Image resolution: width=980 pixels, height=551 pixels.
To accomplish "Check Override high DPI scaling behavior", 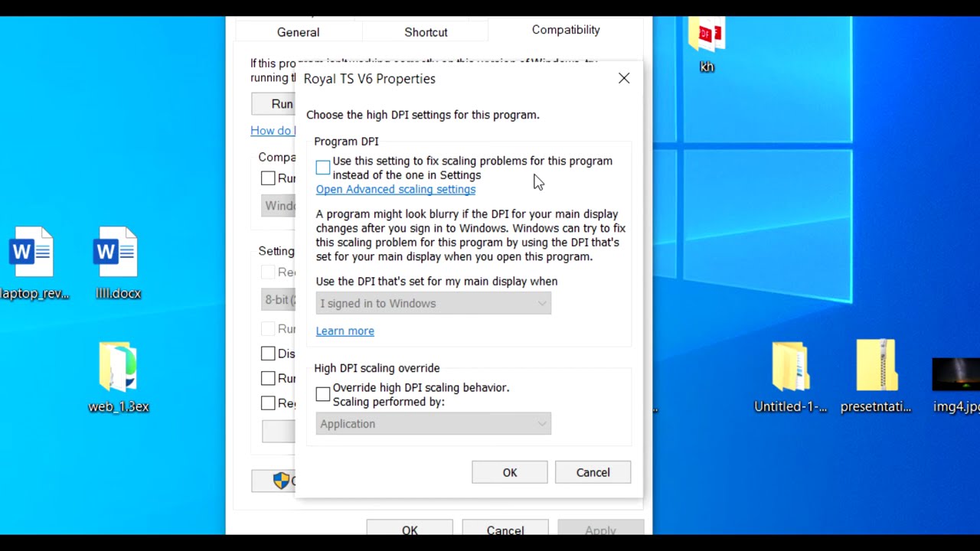I will (323, 394).
